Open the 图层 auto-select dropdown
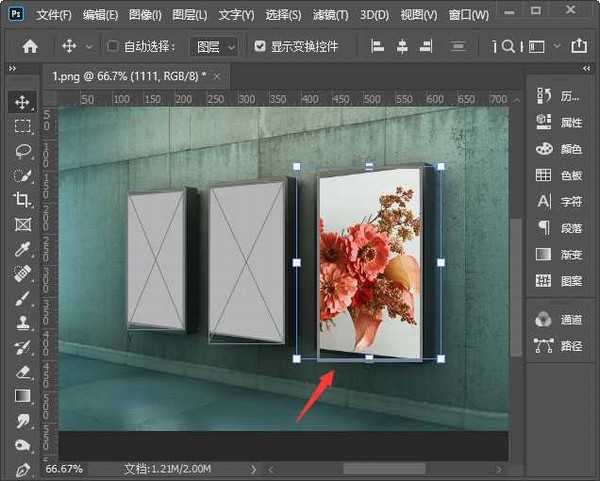 pyautogui.click(x=215, y=46)
